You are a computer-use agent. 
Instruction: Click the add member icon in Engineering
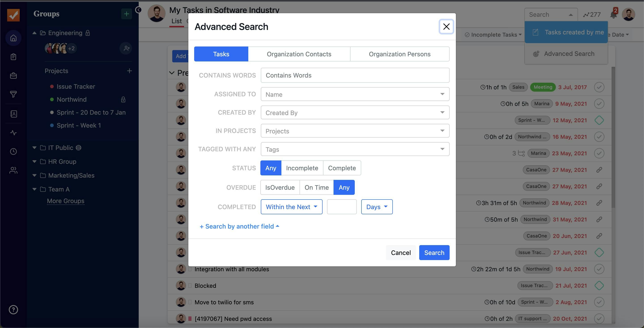tap(126, 48)
